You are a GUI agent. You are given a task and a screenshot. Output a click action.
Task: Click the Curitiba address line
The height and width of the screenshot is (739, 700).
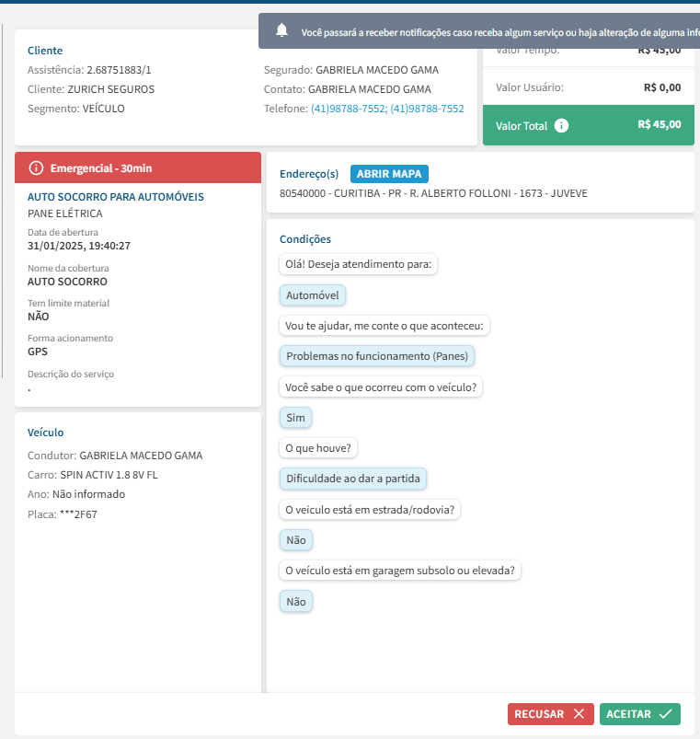tap(432, 193)
